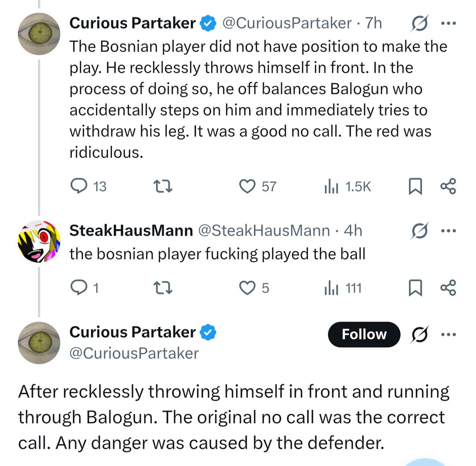Reply to Curious Partaker's first tweet
Image resolution: width=476 pixels, height=466 pixels.
(88, 186)
